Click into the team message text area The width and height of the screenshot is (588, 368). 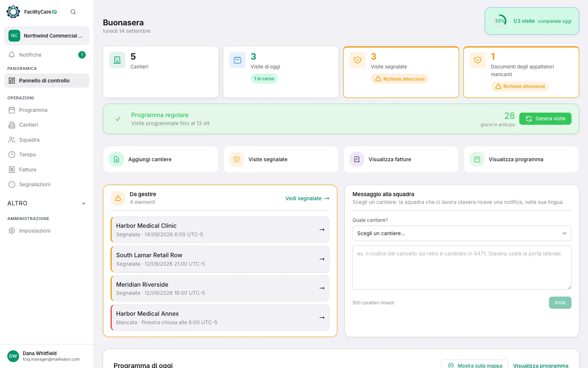coord(462,268)
